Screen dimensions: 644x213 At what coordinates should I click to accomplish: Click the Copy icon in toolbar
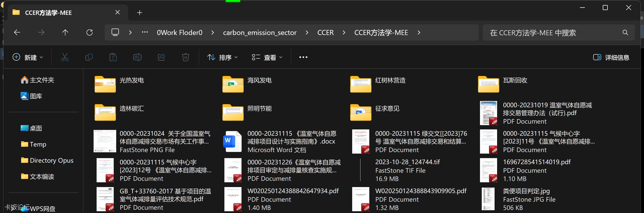(89, 57)
